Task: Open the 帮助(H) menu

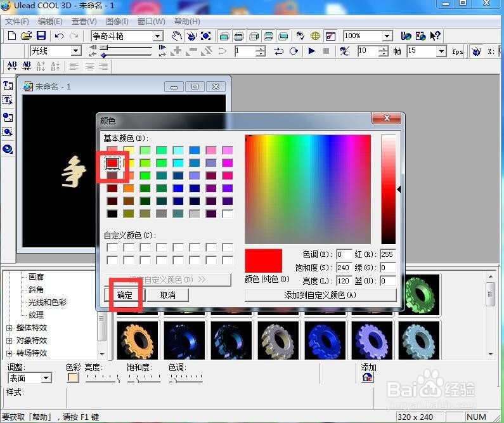Action: click(x=188, y=22)
